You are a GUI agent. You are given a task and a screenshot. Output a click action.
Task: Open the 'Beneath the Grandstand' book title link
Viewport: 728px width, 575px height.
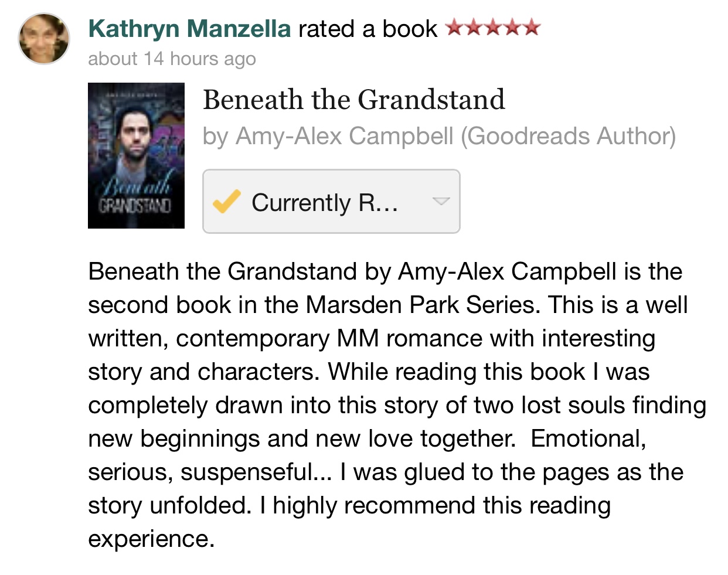coord(353,100)
